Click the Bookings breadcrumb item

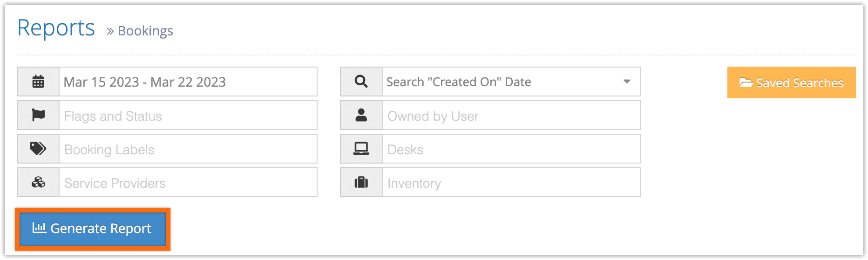[x=145, y=31]
